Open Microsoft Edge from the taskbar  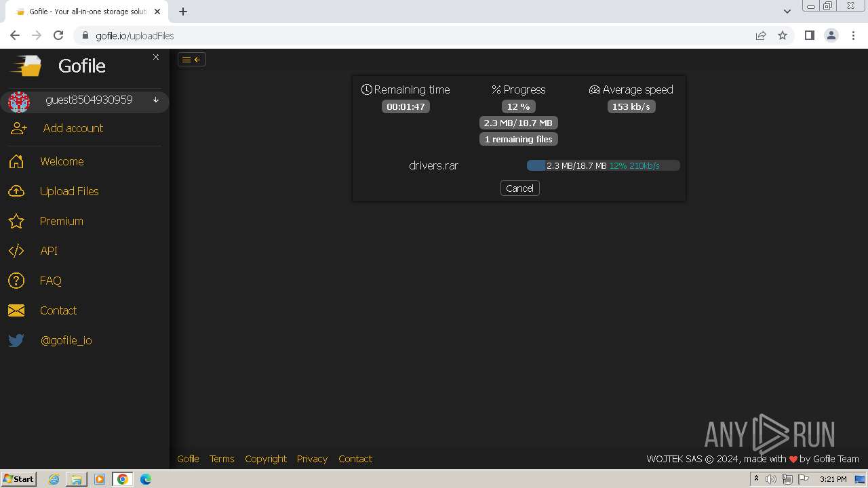(146, 479)
